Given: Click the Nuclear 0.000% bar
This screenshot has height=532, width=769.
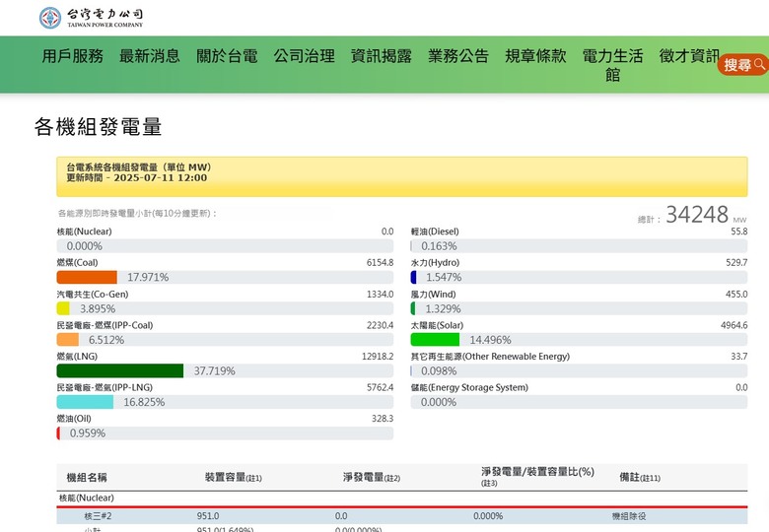Looking at the screenshot, I should tap(225, 246).
